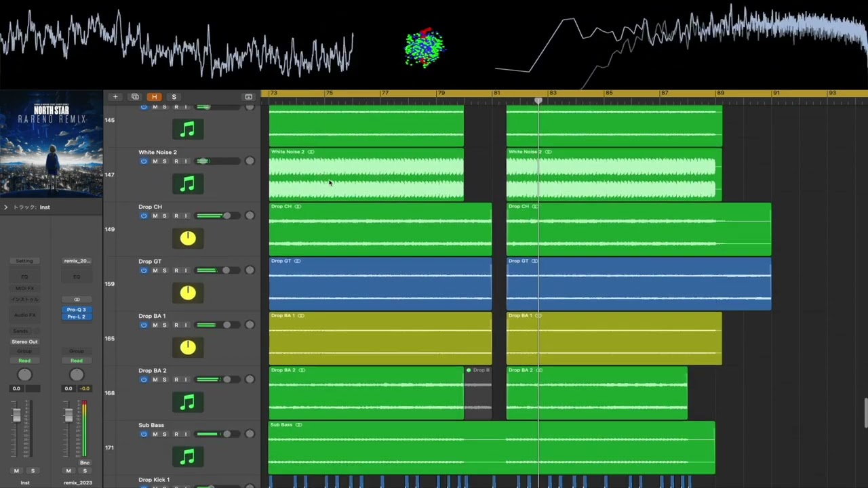The image size is (868, 488).
Task: Open the remix_20... setting menu on output strip
Action: (x=77, y=261)
